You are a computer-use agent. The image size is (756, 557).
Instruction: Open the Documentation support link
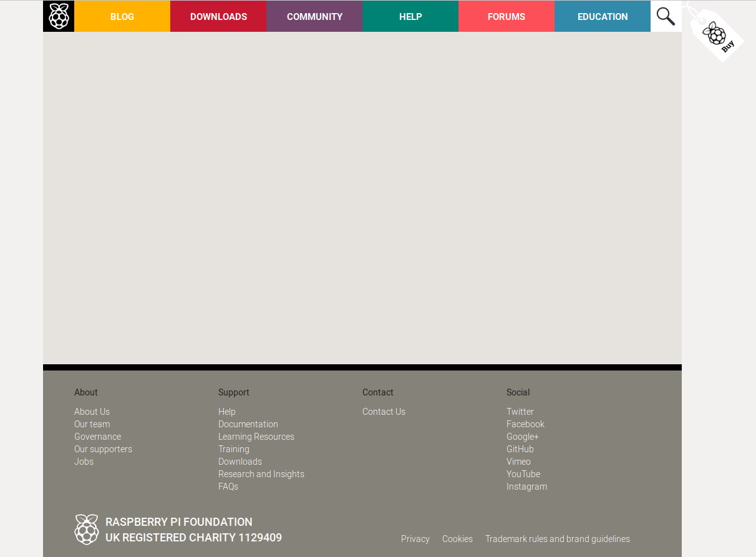coord(248,424)
